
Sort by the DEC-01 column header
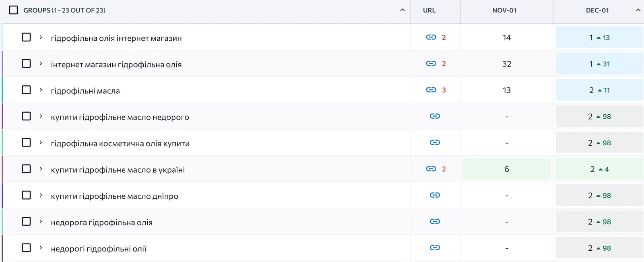[x=597, y=10]
